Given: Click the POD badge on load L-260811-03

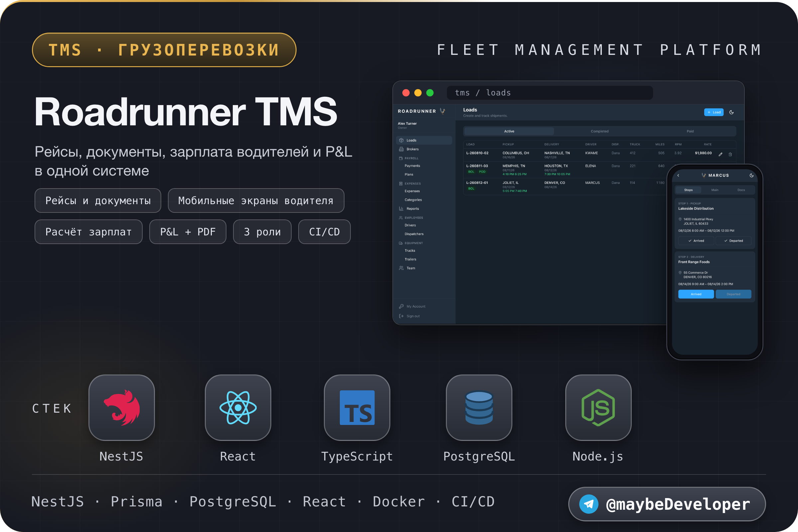Looking at the screenshot, I should 482,172.
